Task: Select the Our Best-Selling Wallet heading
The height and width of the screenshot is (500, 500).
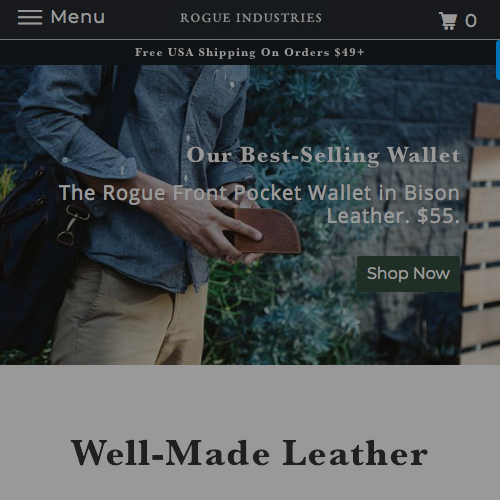Action: (323, 155)
